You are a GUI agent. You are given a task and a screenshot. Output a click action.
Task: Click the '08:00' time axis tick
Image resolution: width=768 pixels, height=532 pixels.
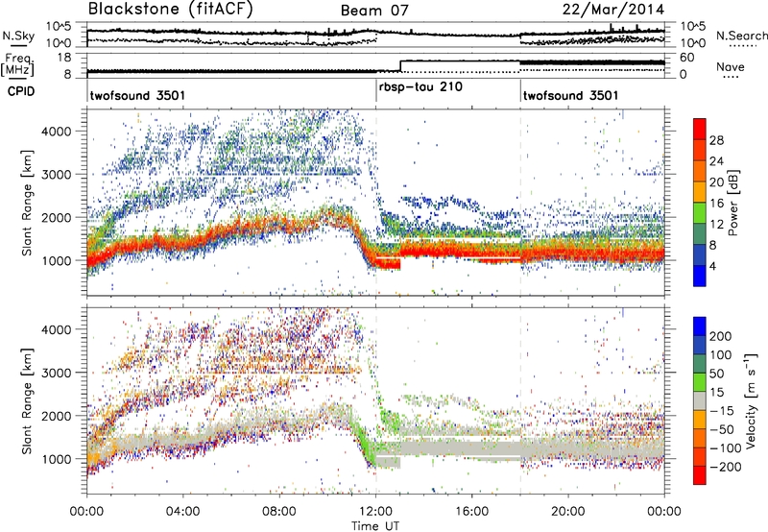[279, 512]
